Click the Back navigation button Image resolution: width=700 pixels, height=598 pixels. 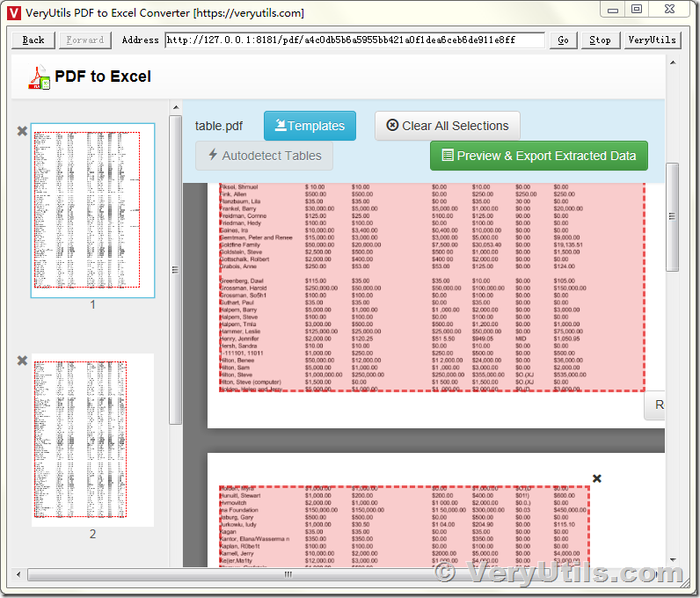click(x=33, y=40)
